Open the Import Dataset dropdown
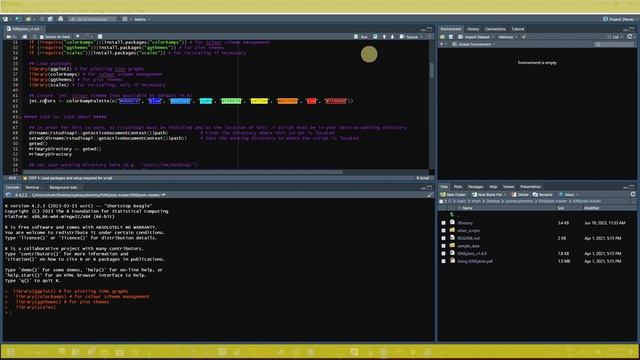Screen dimensions: 640x360 coord(476,37)
